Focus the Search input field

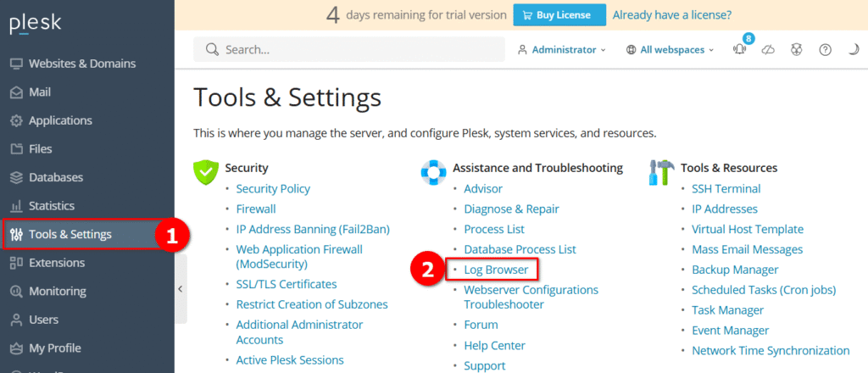348,50
